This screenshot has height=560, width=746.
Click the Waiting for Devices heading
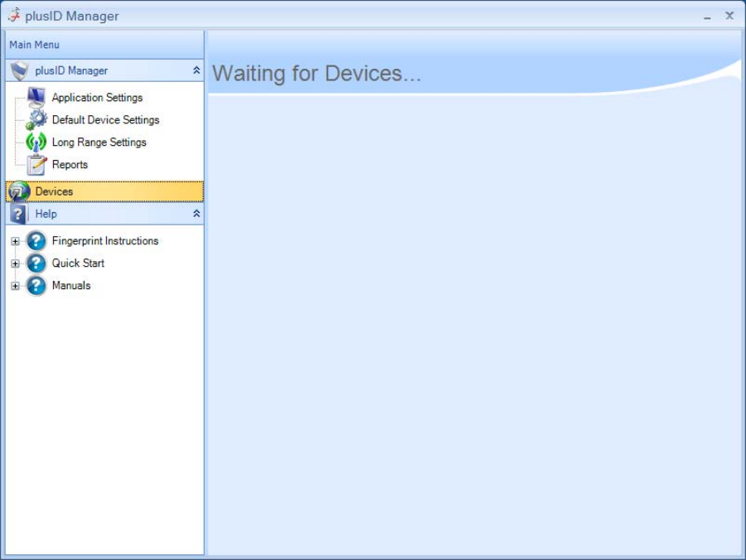(x=317, y=74)
